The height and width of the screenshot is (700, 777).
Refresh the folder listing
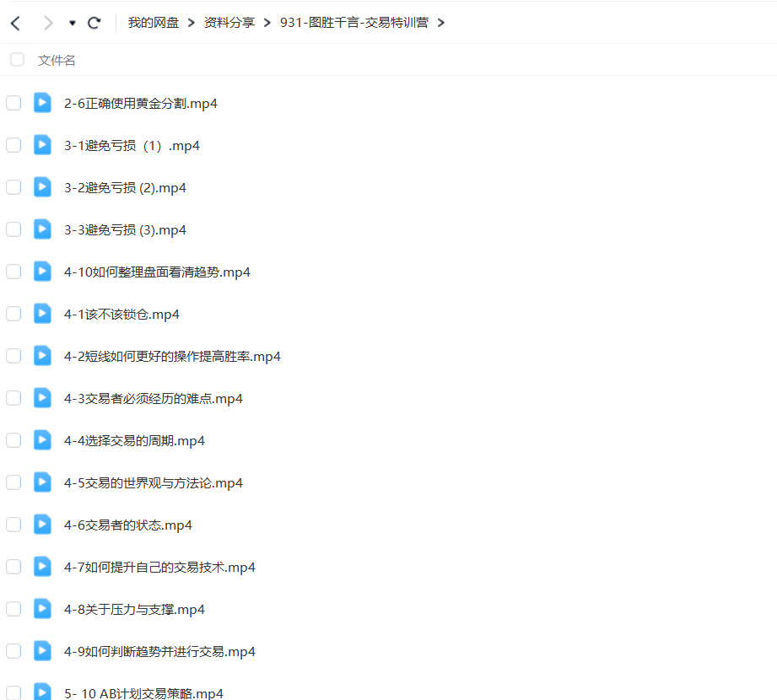point(94,23)
